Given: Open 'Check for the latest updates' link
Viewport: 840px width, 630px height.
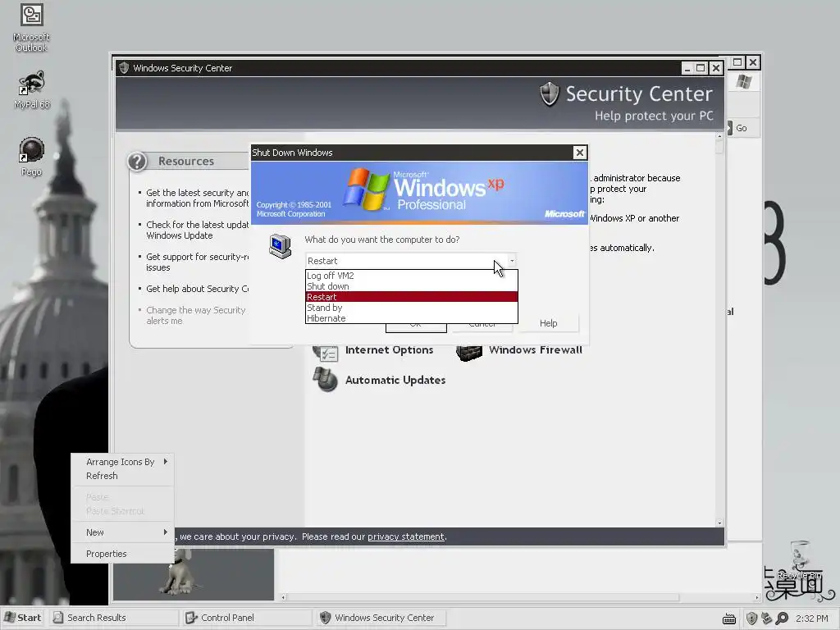Looking at the screenshot, I should [197, 230].
